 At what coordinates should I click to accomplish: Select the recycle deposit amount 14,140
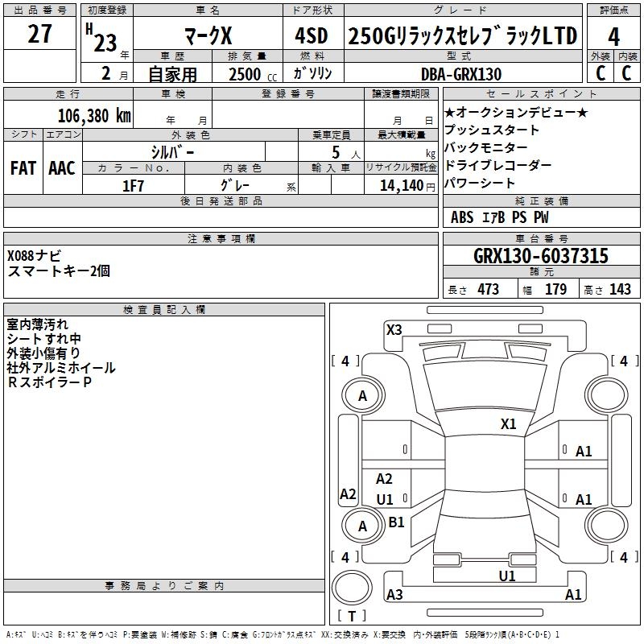pos(400,185)
